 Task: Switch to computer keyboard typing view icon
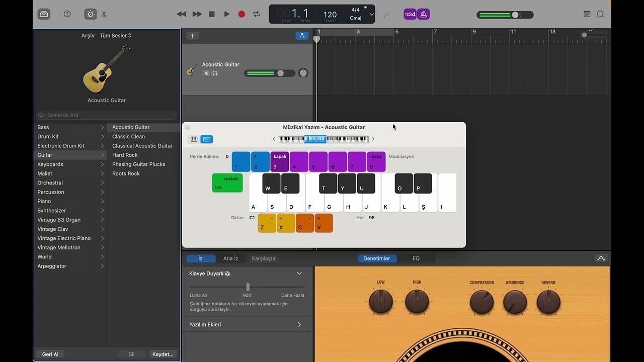[207, 139]
